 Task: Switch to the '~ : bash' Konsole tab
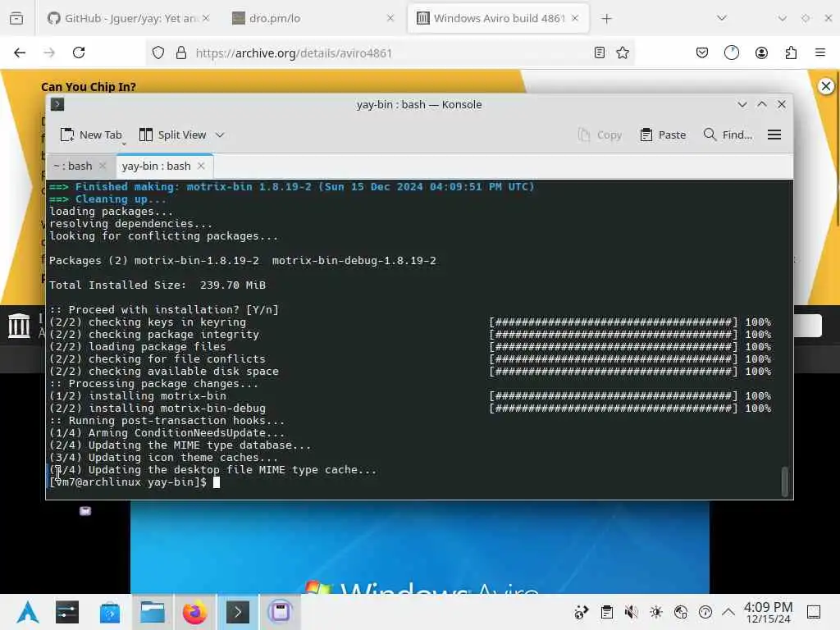(x=73, y=166)
